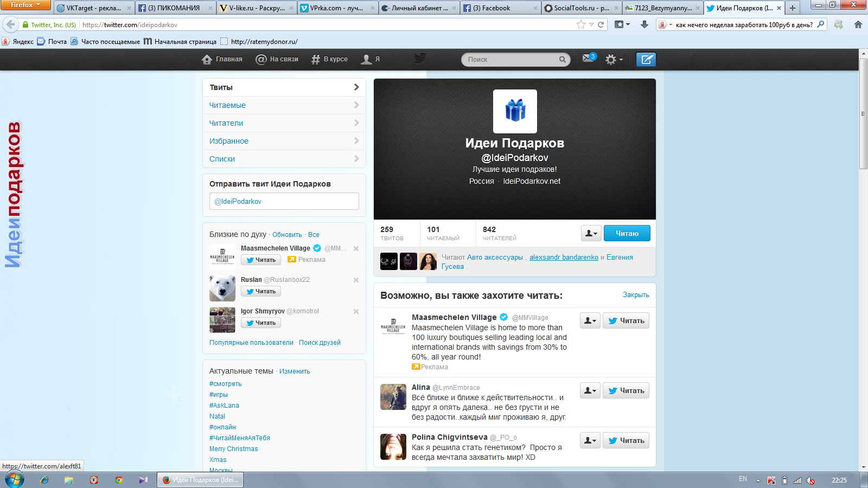Follow Igor Shmyryov in sidebar

coord(261,323)
